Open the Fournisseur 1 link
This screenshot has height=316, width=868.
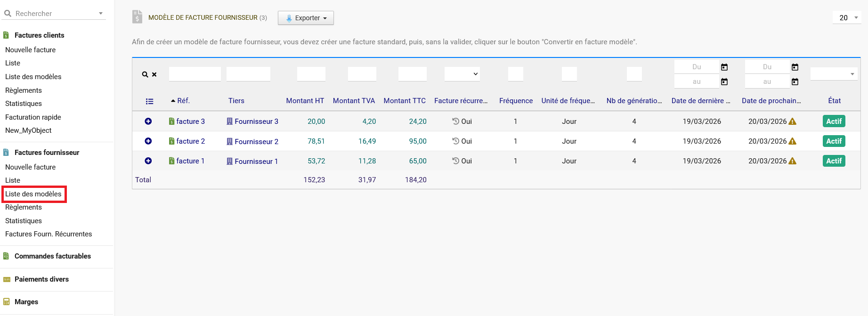click(256, 161)
